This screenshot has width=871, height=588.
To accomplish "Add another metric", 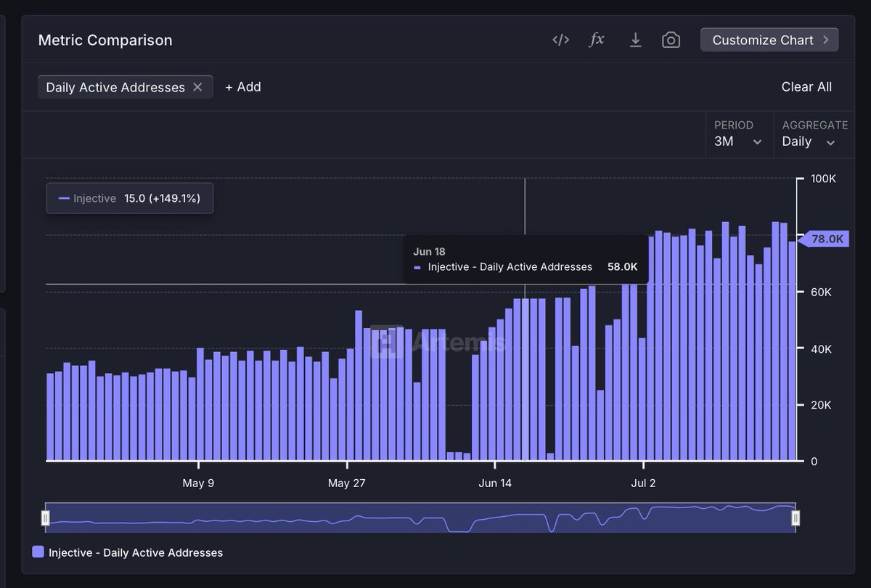I will coord(243,87).
